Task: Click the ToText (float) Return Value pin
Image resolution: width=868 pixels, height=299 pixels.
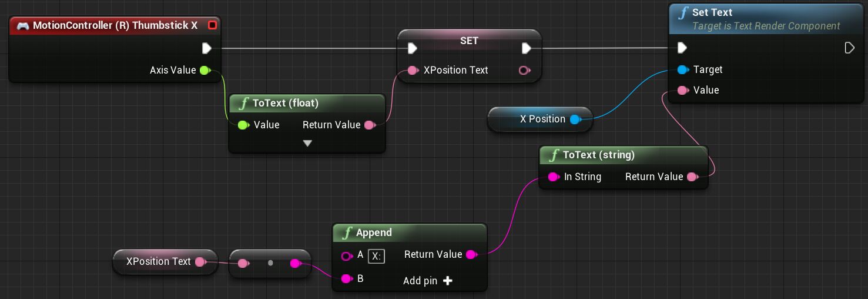Action: click(369, 125)
